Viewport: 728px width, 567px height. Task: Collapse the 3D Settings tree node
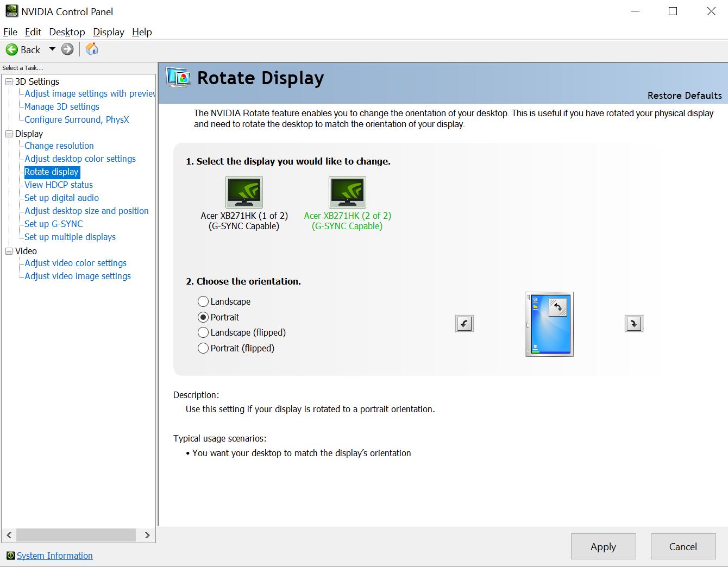point(9,81)
